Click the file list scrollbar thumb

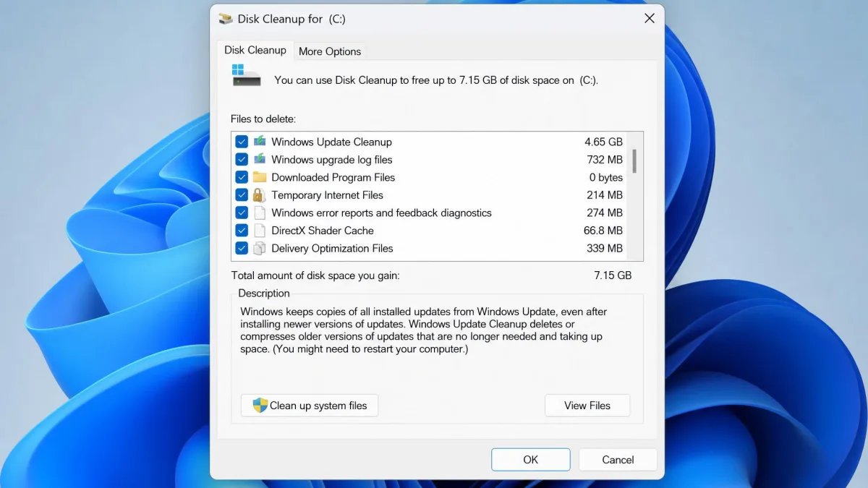[634, 160]
